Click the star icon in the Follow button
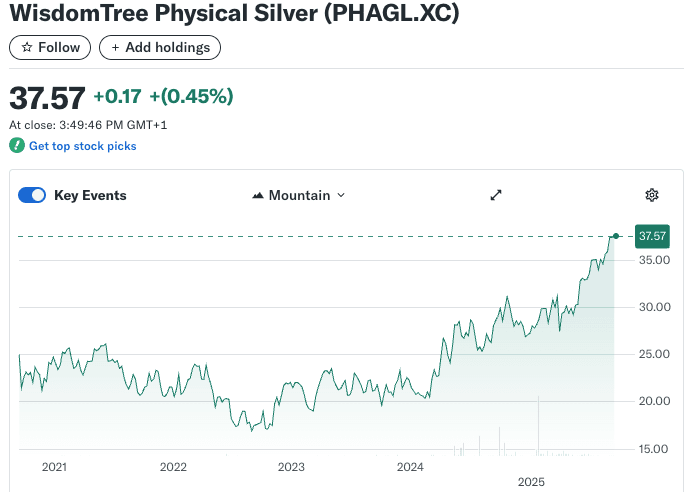This screenshot has width=686, height=492. pos(27,47)
